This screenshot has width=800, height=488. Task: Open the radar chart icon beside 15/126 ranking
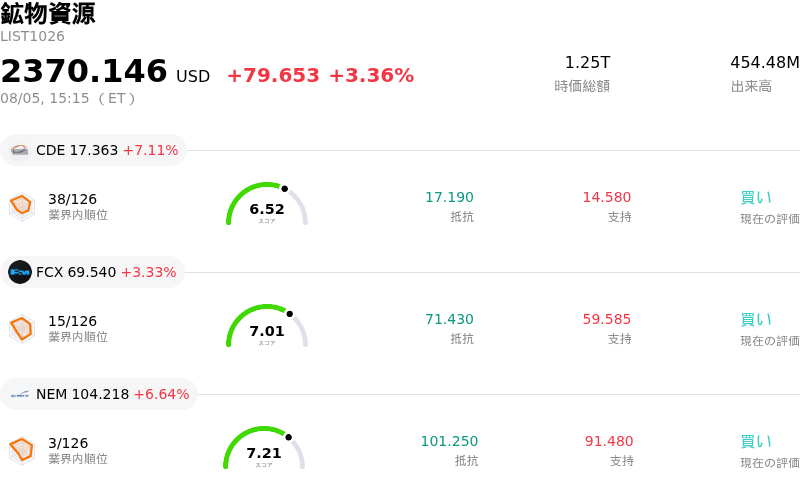coord(22,329)
